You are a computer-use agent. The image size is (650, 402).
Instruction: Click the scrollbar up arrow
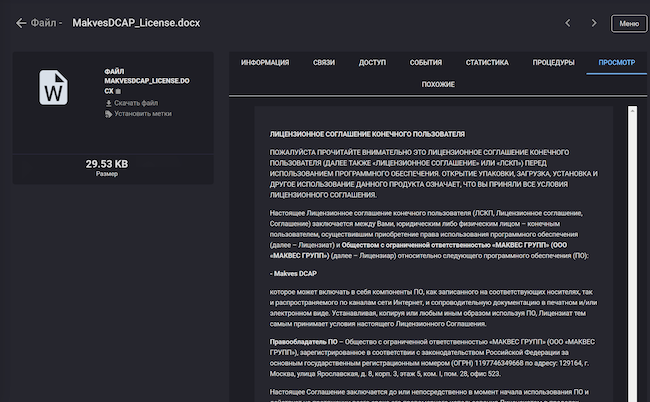(x=632, y=110)
